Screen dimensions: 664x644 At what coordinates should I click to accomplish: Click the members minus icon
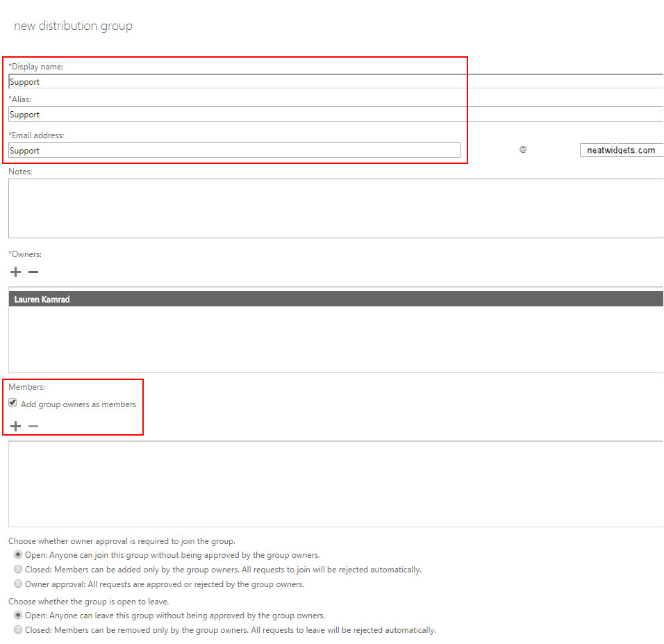[x=33, y=426]
